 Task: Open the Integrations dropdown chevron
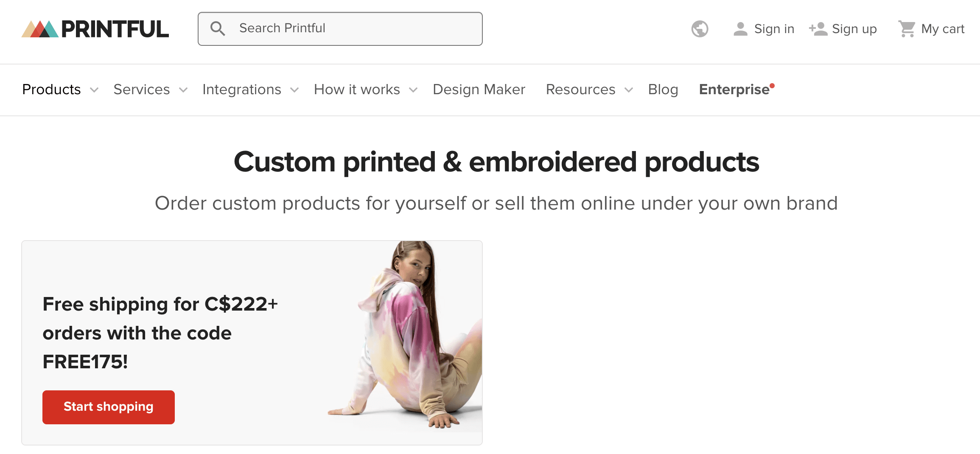(x=294, y=90)
